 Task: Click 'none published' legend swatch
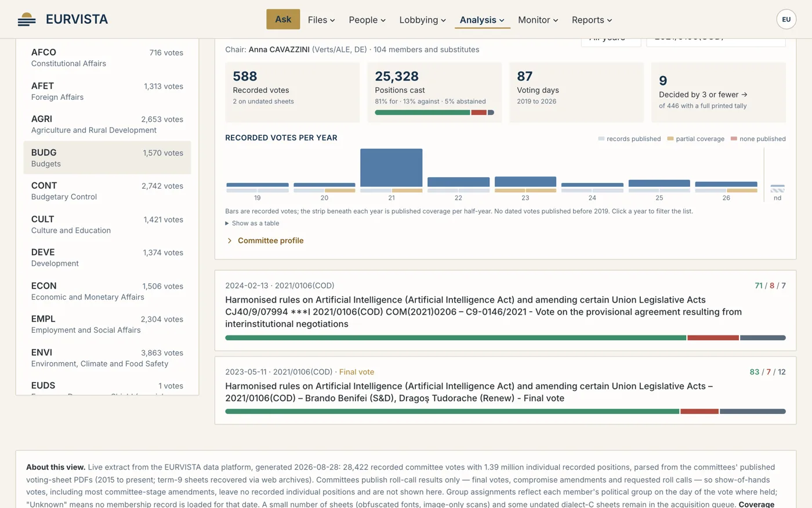[x=734, y=139]
